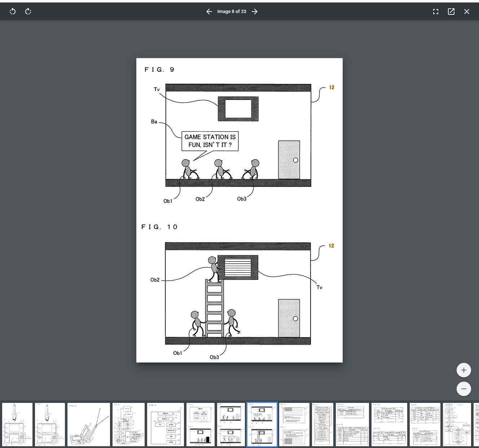
Task: Open image in a new window
Action: coord(451,12)
